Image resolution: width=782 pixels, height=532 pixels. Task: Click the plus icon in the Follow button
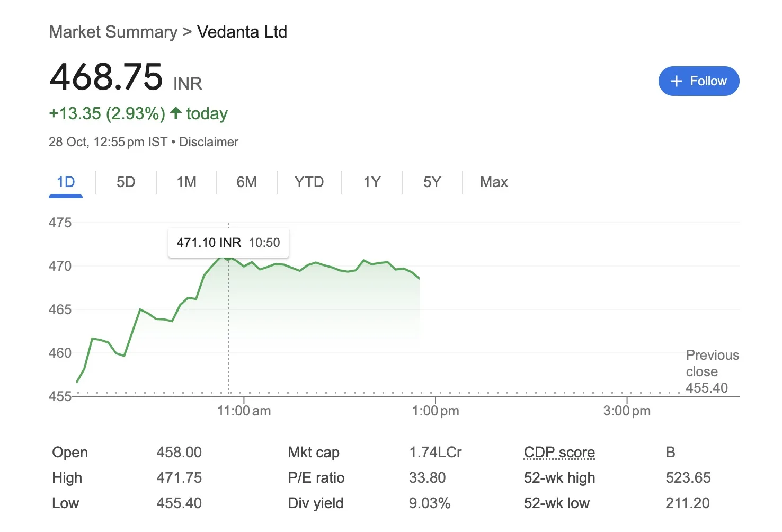[x=677, y=81]
